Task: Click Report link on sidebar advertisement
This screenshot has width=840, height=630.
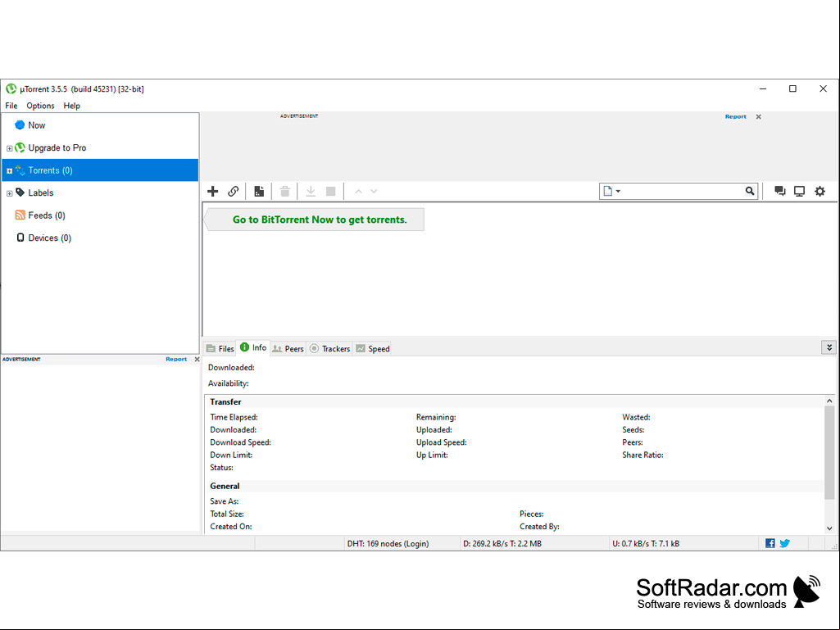Action: 176,360
